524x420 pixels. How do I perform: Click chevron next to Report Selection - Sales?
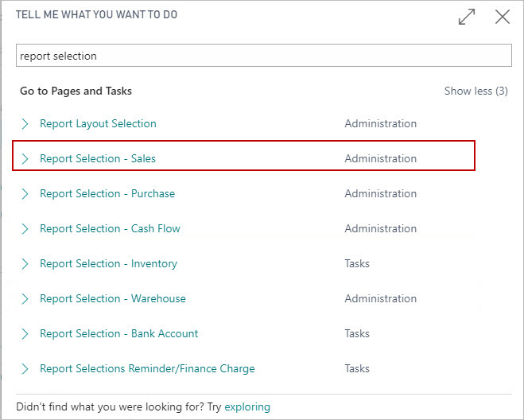pos(25,158)
